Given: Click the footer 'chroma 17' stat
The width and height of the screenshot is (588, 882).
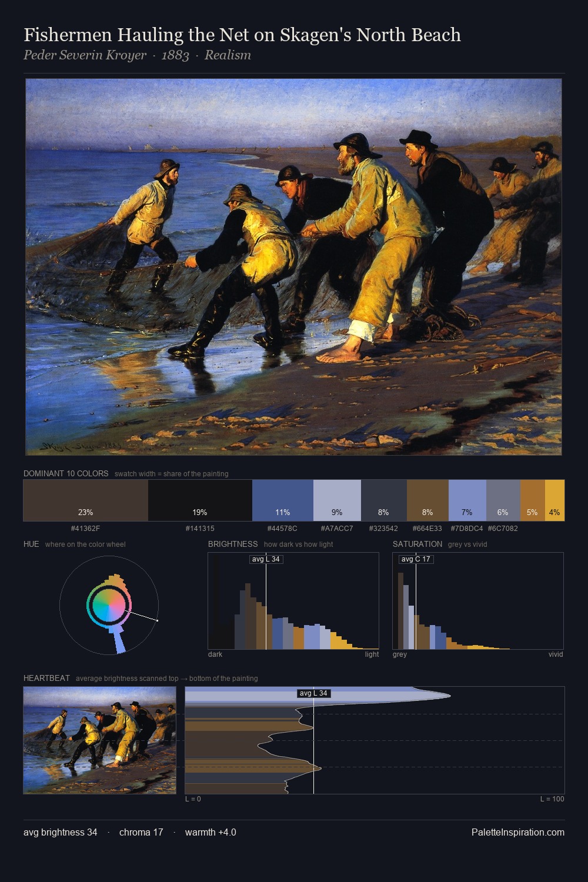Looking at the screenshot, I should tap(141, 832).
